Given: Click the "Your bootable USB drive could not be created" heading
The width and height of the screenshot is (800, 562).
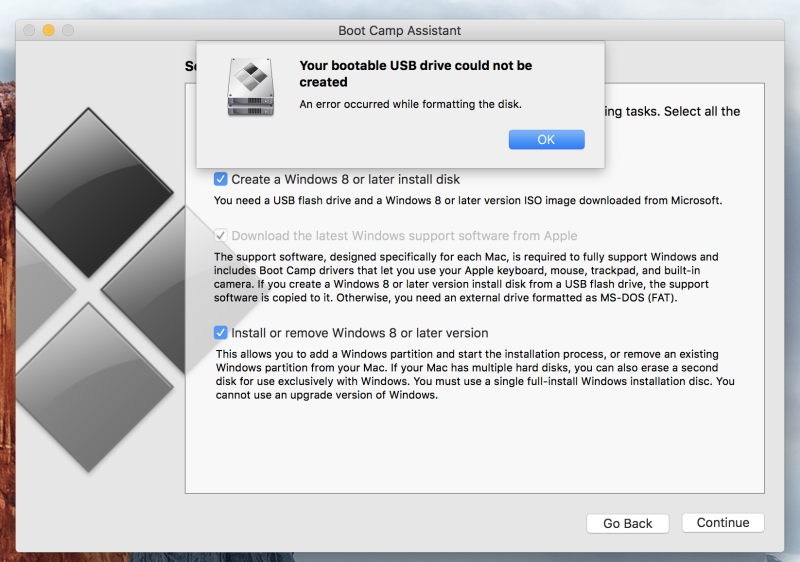Looking at the screenshot, I should click(415, 74).
